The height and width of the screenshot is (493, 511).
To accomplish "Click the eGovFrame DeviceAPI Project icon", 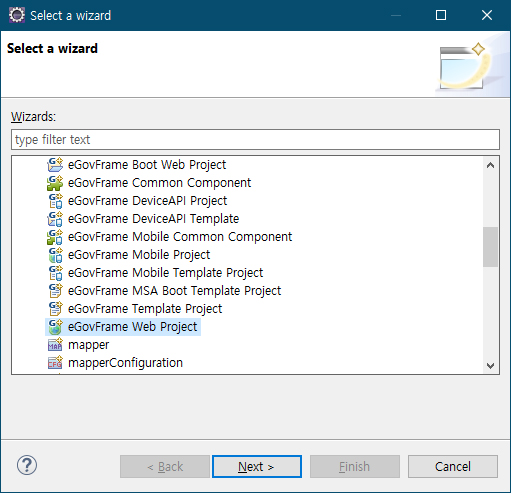I will point(55,201).
